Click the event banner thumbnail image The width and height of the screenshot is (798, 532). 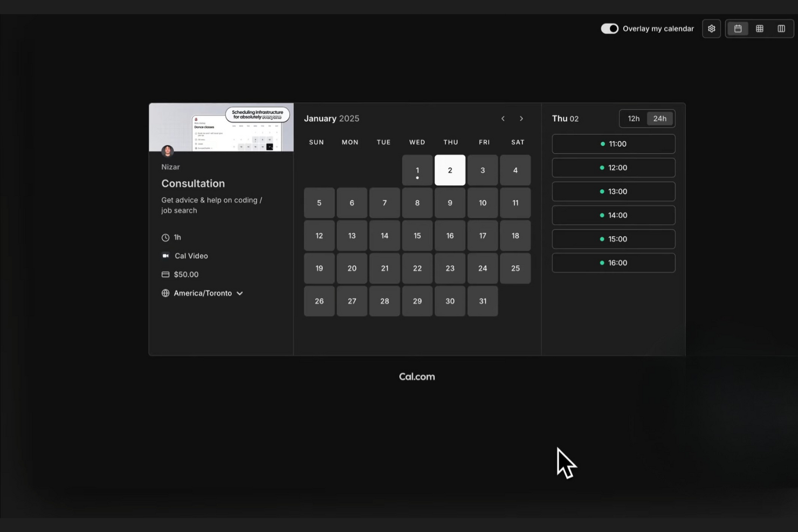click(x=222, y=127)
